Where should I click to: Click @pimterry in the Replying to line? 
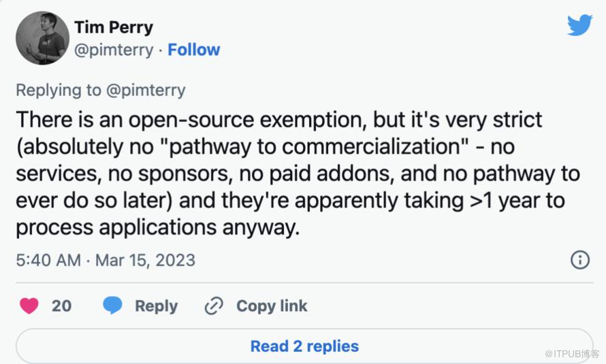[146, 90]
